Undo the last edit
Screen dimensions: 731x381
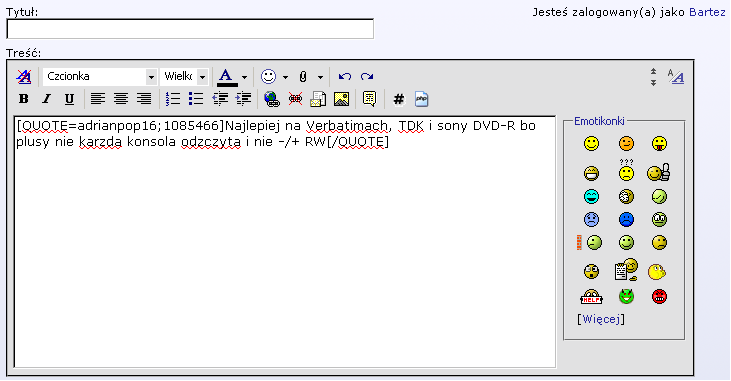(x=345, y=76)
